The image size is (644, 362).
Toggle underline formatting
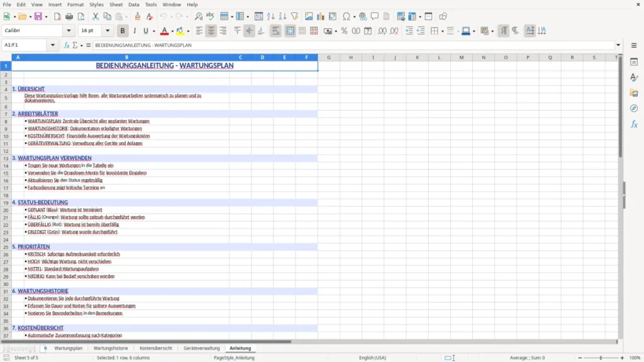pos(145,31)
